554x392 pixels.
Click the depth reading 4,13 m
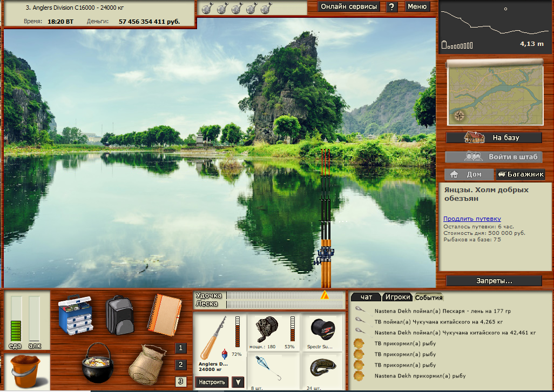tap(532, 44)
